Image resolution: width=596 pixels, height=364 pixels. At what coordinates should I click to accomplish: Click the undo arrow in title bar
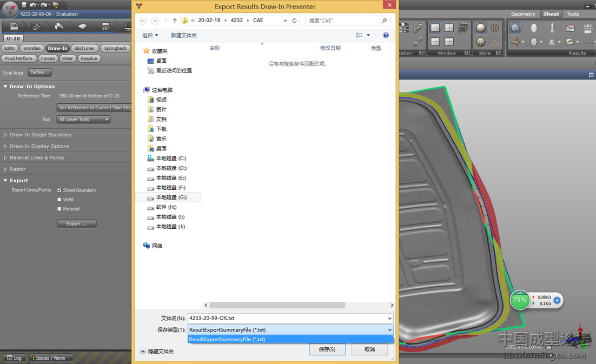click(x=33, y=5)
